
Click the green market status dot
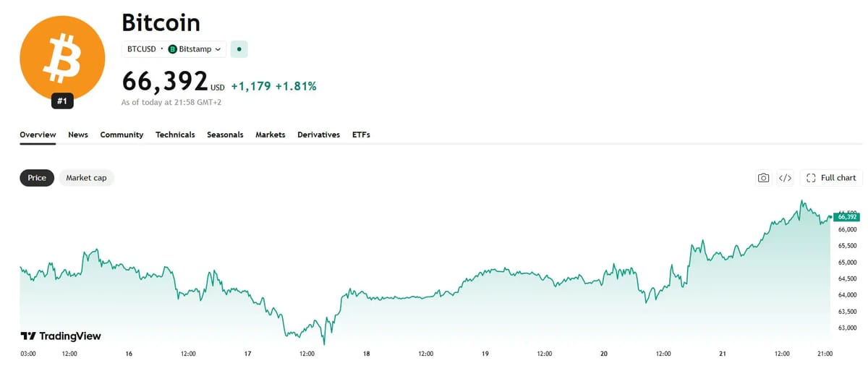click(239, 49)
